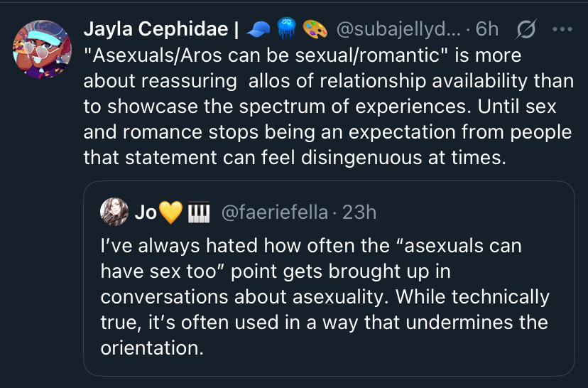Click the 23h quoted post timestamp
The image size is (588, 388).
pyautogui.click(x=359, y=212)
